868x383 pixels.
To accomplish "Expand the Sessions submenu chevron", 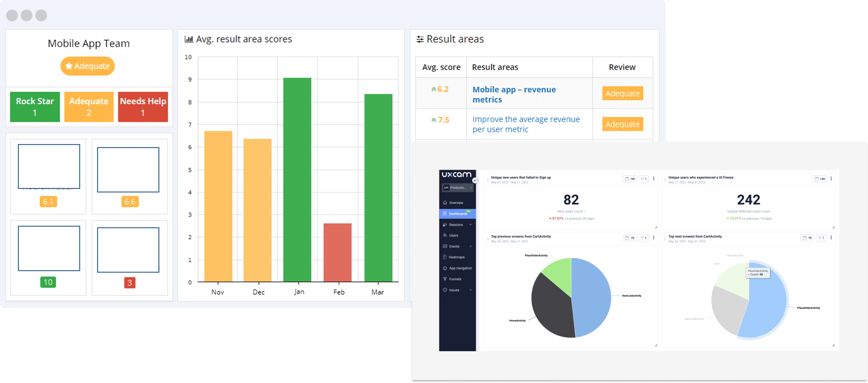I will (471, 225).
